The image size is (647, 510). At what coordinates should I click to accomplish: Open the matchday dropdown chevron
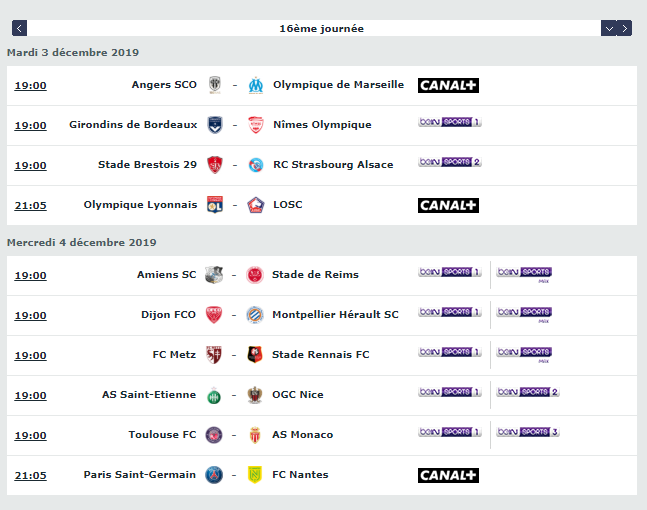coord(608,28)
